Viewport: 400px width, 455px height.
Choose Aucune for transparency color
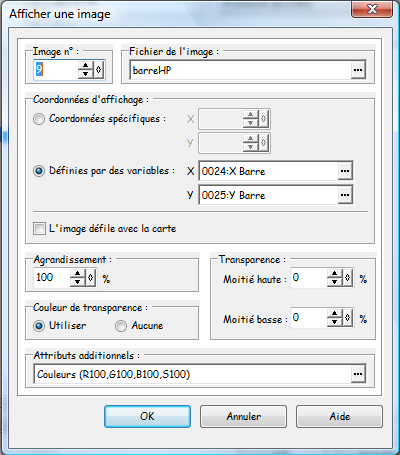pyautogui.click(x=121, y=326)
